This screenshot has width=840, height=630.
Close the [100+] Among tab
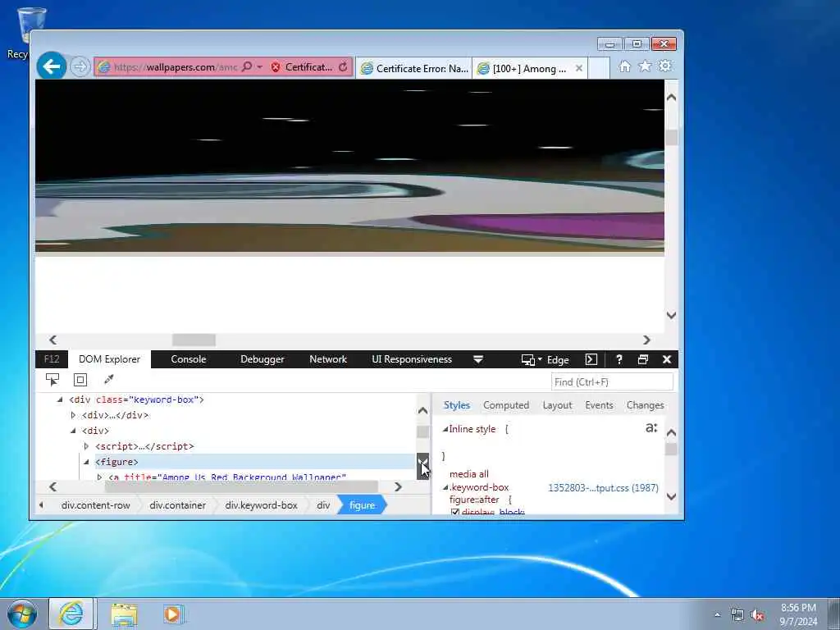(x=578, y=69)
